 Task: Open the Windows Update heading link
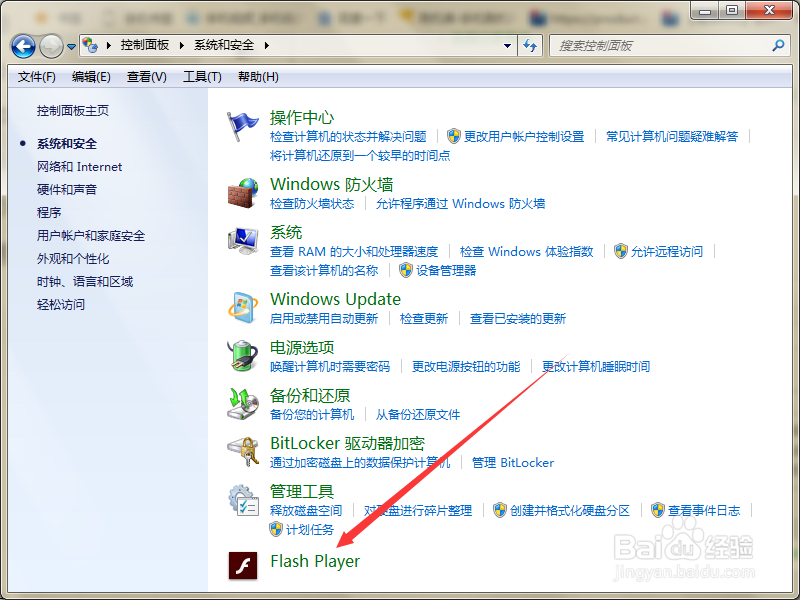335,299
